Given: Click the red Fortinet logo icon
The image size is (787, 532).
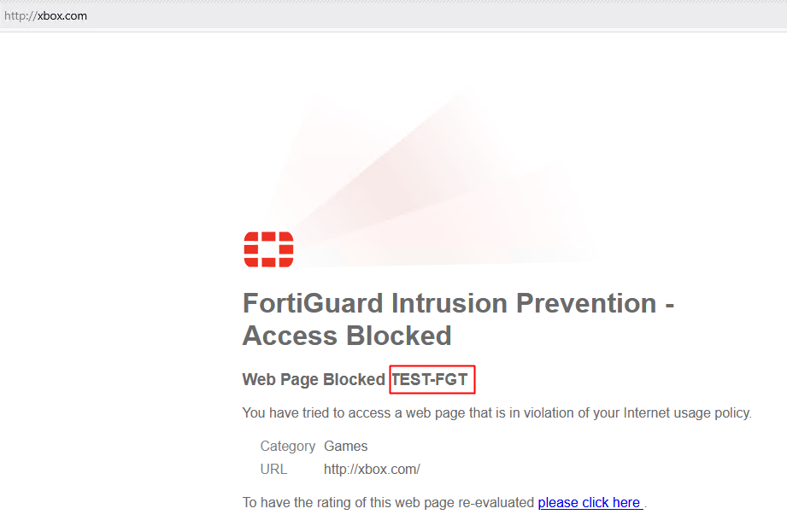Looking at the screenshot, I should click(268, 249).
